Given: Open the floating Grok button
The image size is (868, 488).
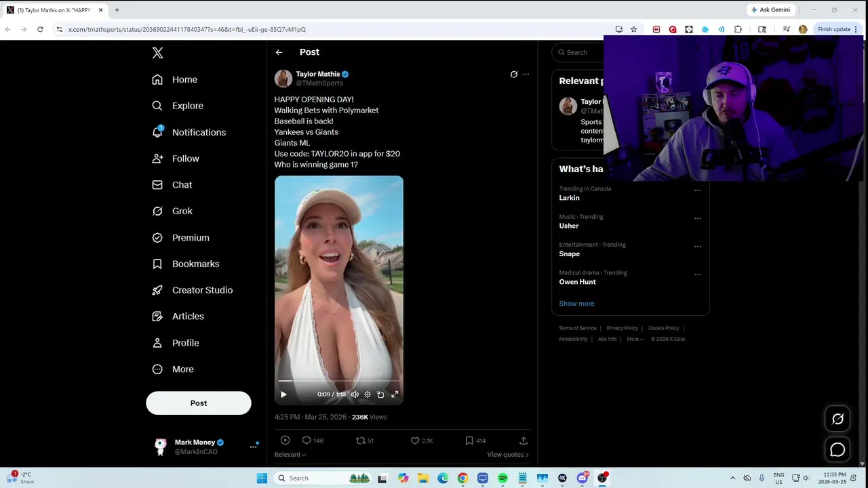Looking at the screenshot, I should pos(837,419).
